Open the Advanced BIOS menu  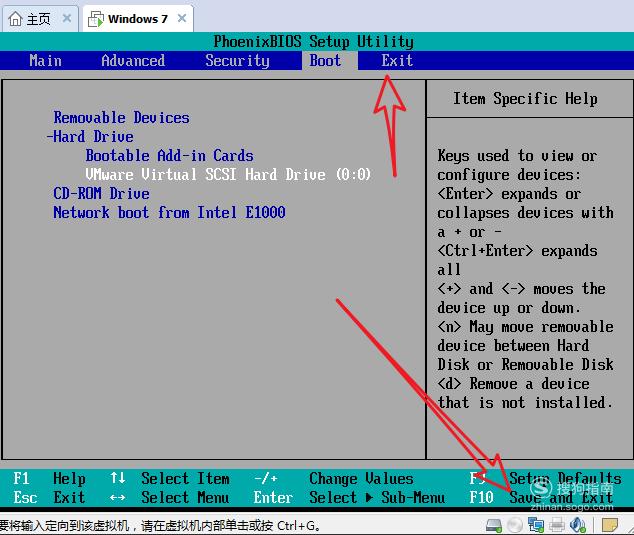click(x=133, y=61)
